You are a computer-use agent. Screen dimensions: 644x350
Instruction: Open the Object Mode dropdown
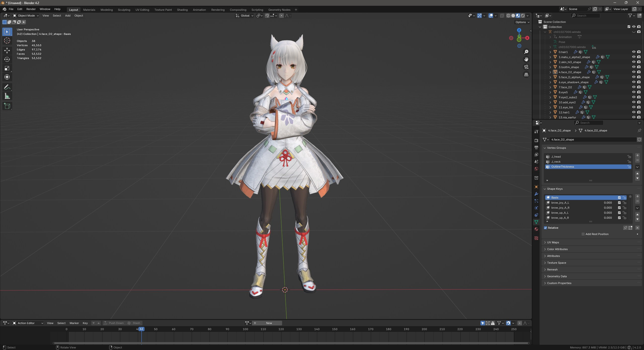(x=25, y=16)
